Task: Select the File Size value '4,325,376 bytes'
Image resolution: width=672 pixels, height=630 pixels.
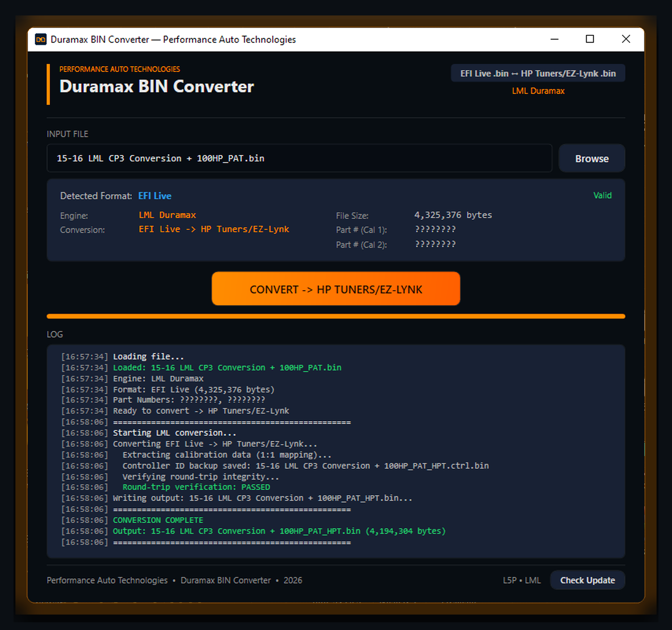Action: (453, 215)
